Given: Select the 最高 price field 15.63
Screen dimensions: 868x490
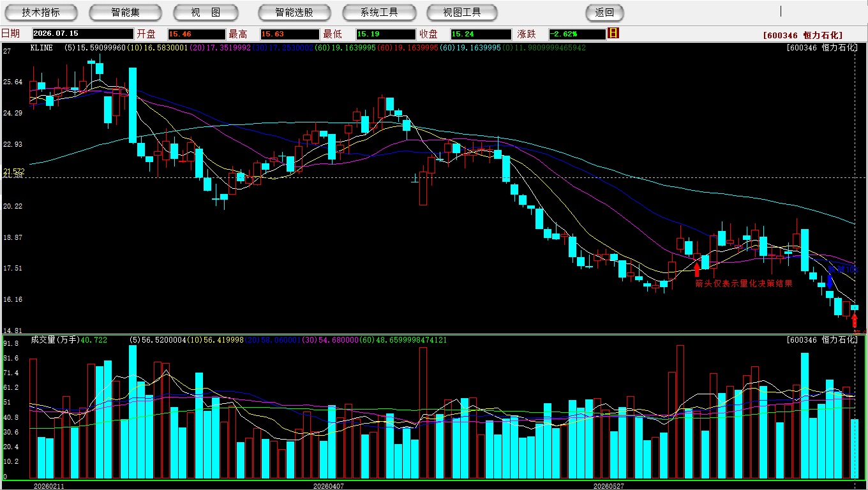Looking at the screenshot, I should click(x=289, y=34).
